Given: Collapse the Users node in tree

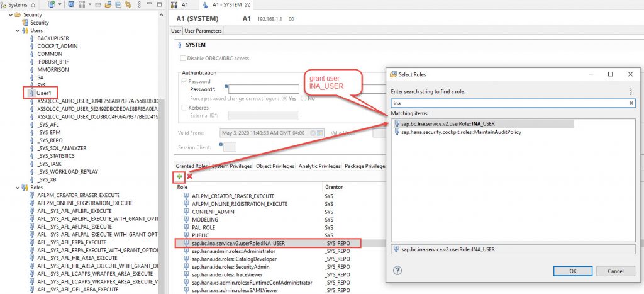Looking at the screenshot, I should coord(17,30).
